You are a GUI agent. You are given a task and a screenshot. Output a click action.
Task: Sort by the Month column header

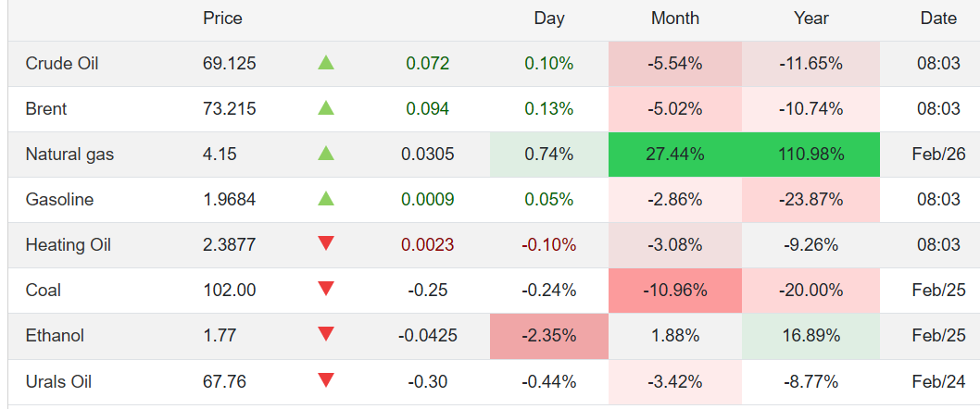(675, 18)
